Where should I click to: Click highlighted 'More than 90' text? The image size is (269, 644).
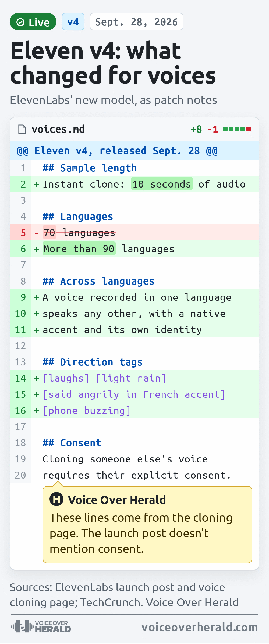[x=79, y=248]
